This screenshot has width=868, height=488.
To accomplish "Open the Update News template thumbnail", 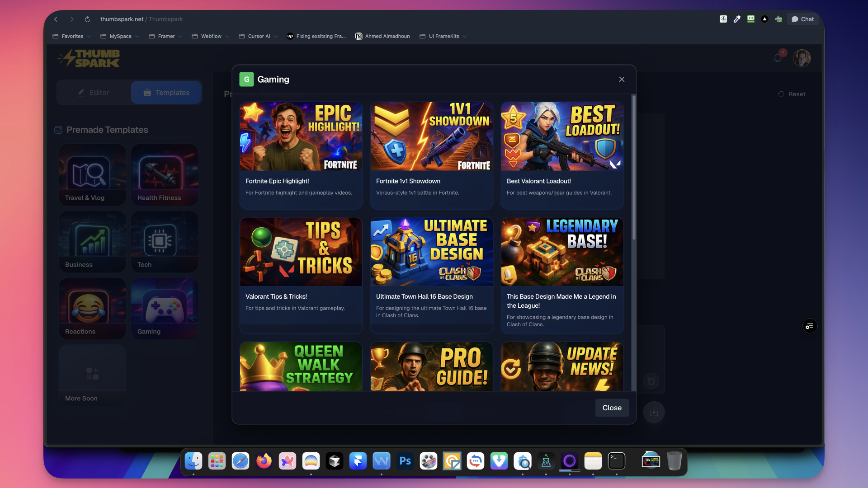I will click(x=562, y=366).
